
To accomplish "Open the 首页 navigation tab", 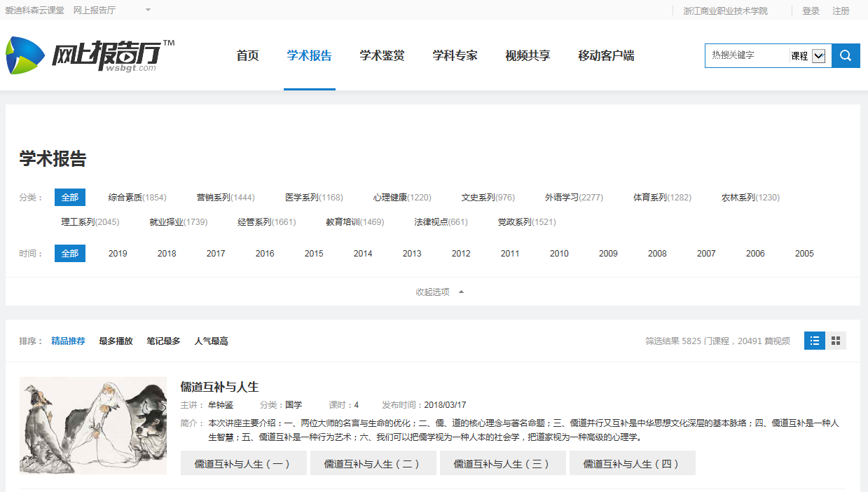I will [x=247, y=56].
